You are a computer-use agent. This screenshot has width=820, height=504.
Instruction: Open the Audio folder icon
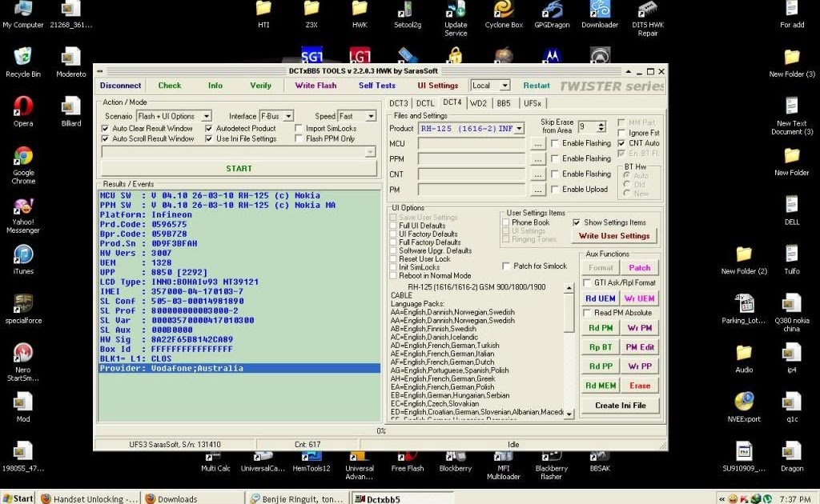744,358
